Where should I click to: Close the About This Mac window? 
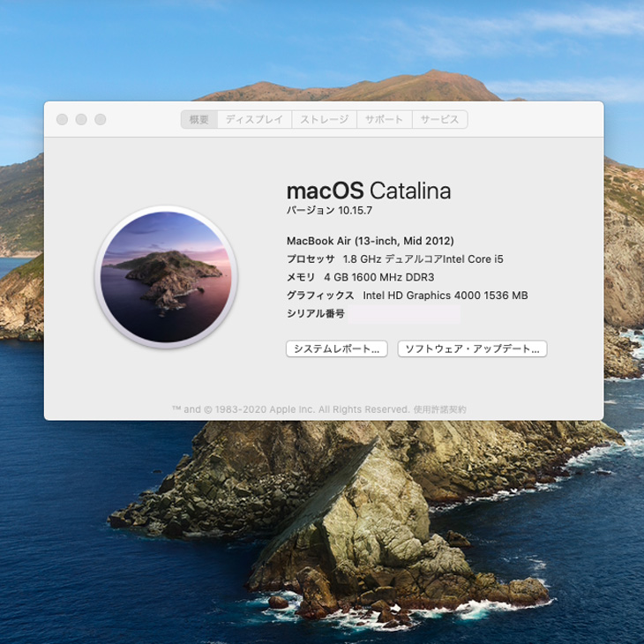coord(62,119)
